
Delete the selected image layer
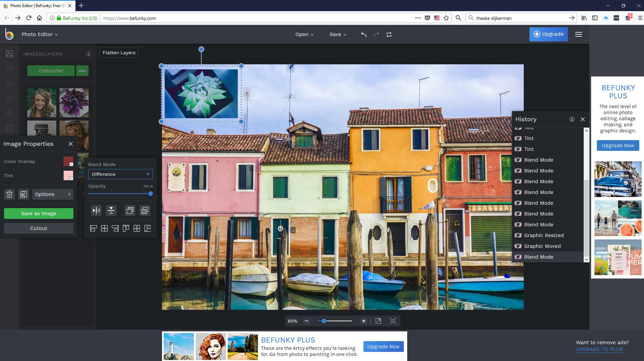(x=9, y=194)
